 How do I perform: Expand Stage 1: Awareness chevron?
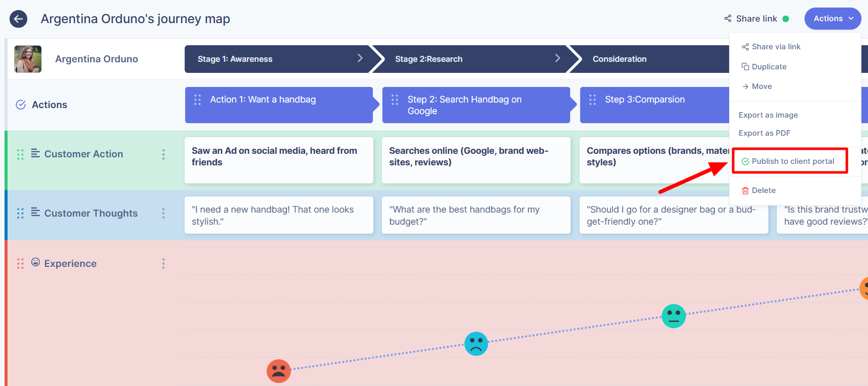[x=360, y=58]
